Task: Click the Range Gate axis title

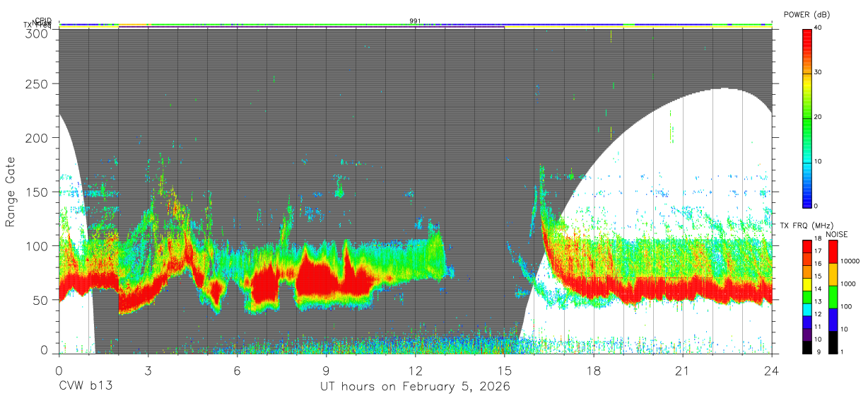Action: 11,192
